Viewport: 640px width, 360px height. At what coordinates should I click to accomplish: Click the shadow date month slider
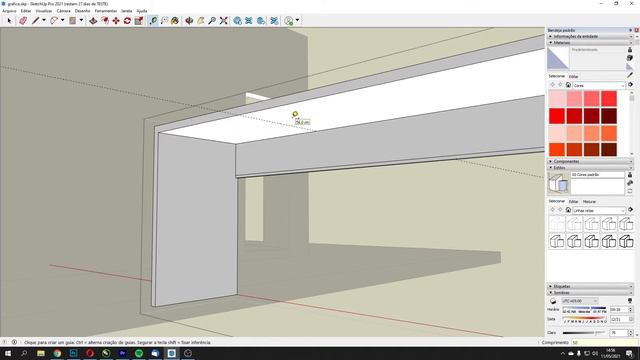pyautogui.click(x=584, y=318)
